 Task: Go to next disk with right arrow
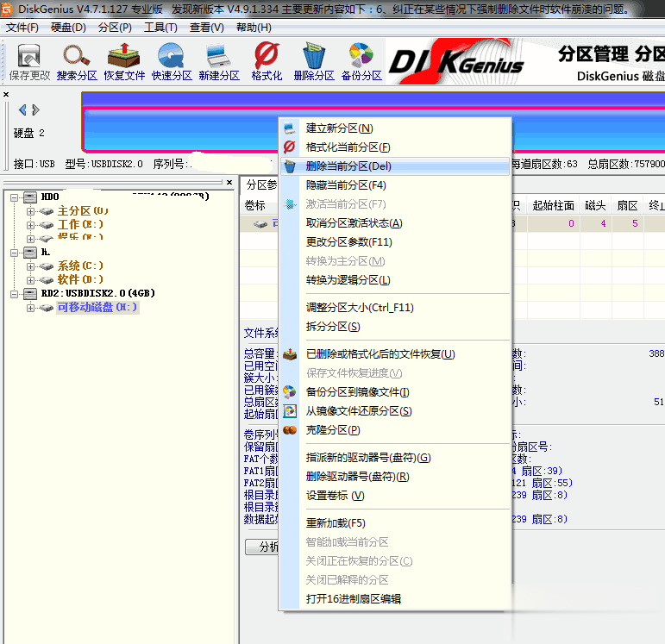36,110
